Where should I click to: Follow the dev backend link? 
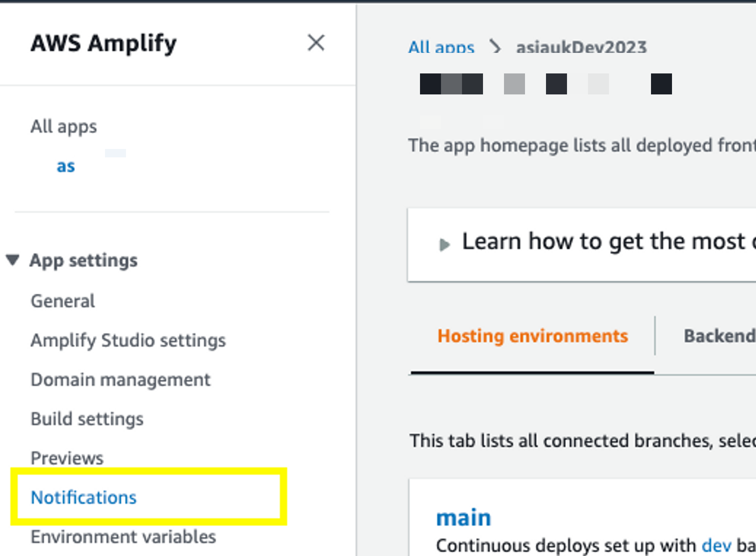(x=717, y=546)
